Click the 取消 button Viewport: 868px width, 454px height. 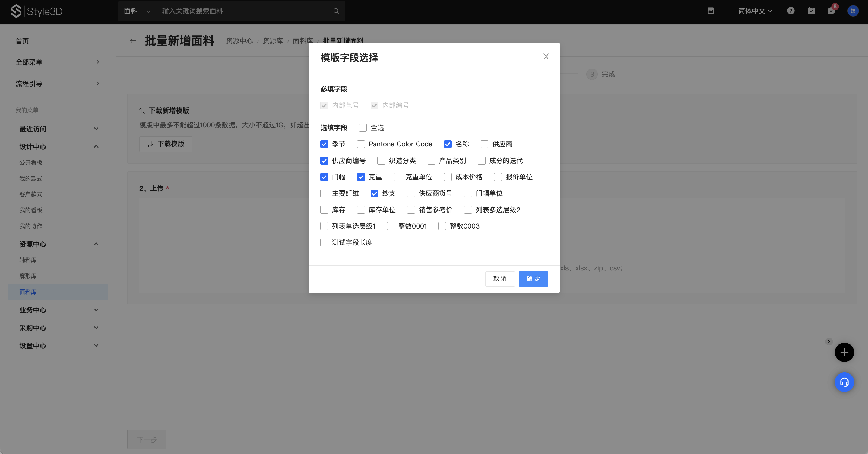click(x=500, y=279)
